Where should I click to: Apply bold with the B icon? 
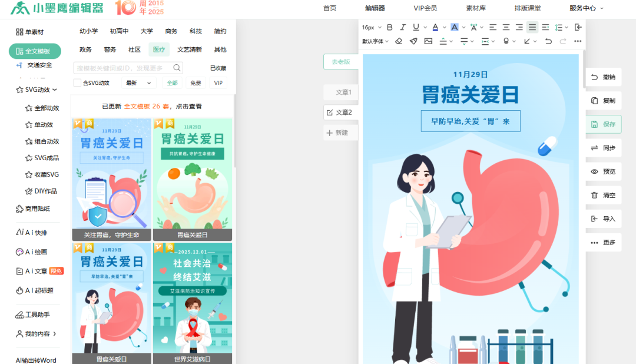pos(390,27)
